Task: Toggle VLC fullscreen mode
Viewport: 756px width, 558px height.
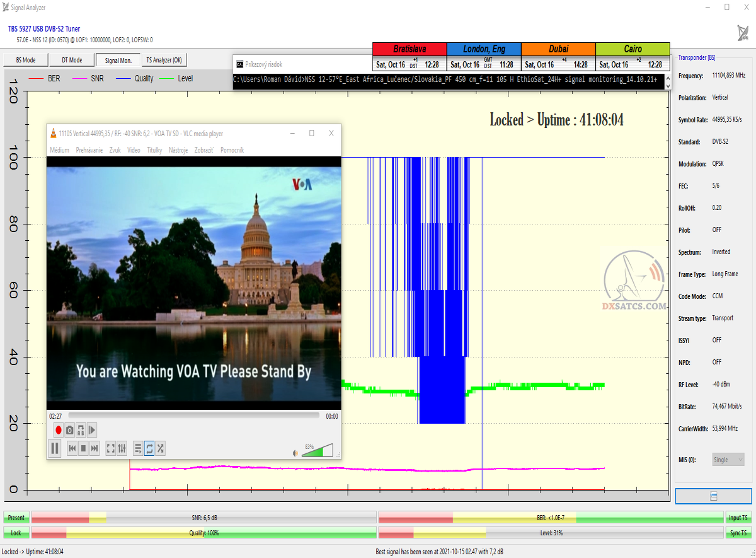Action: pos(111,448)
